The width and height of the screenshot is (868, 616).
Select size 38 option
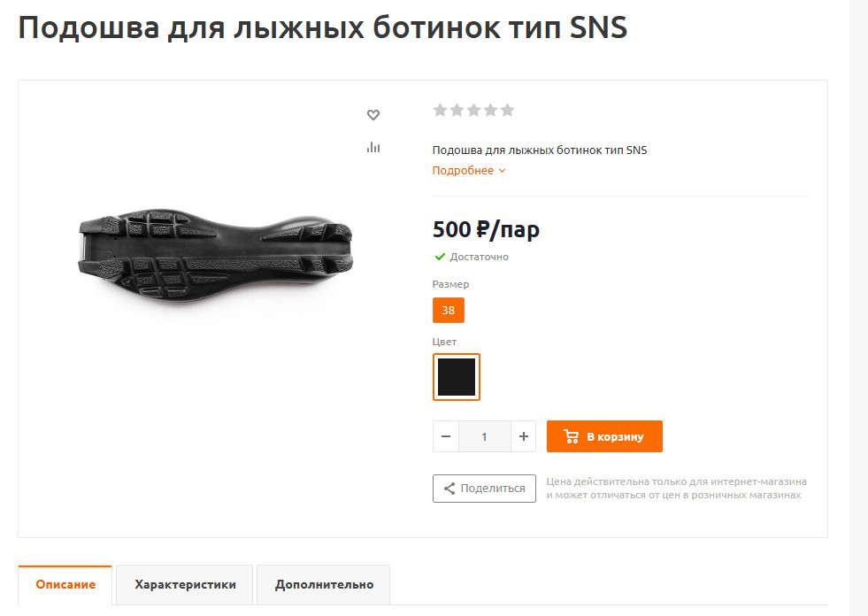(449, 311)
